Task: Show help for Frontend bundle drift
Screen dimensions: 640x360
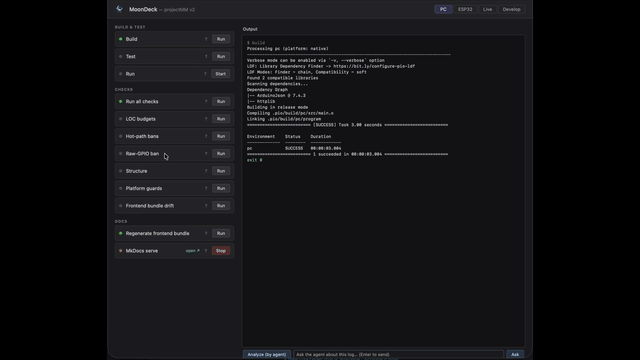Action: pyautogui.click(x=206, y=206)
